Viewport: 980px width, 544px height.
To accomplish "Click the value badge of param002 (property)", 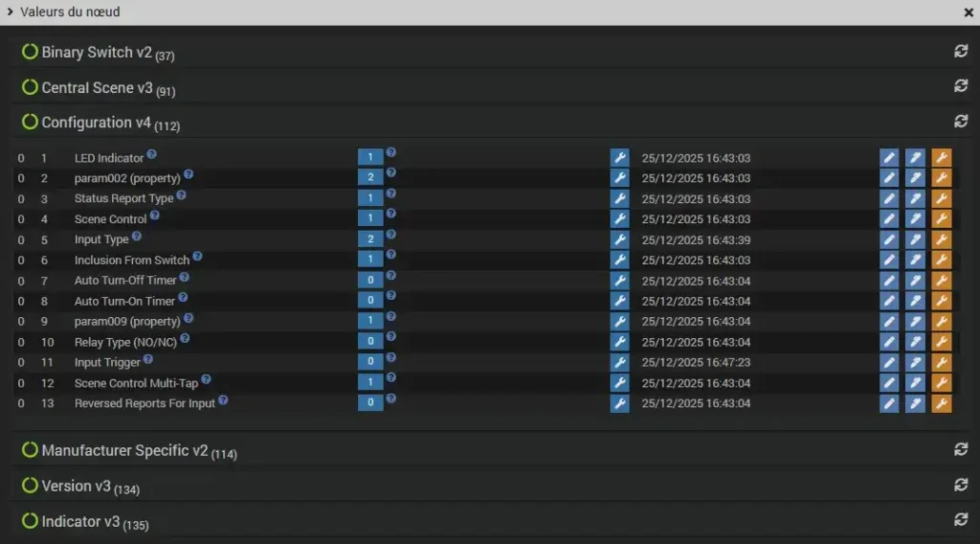I will (370, 178).
